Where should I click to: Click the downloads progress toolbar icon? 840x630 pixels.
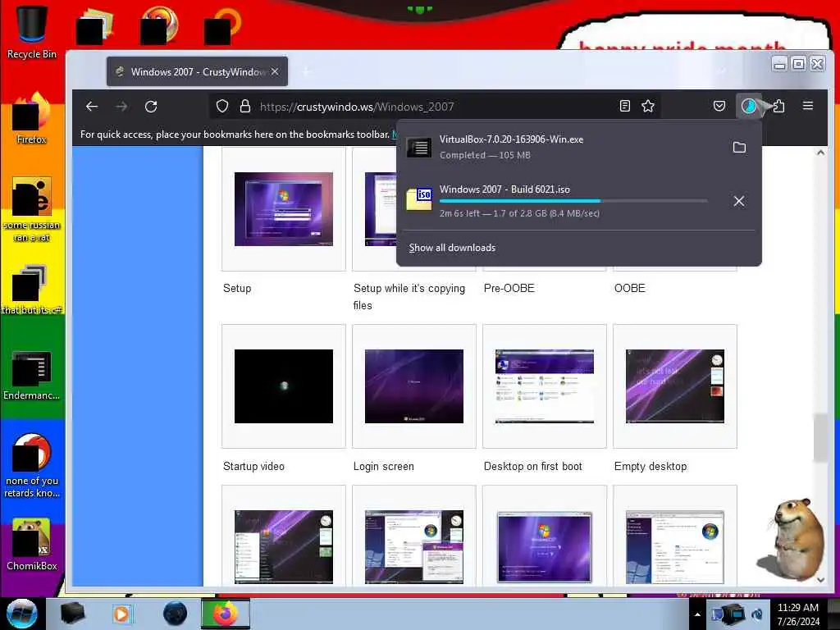(748, 106)
